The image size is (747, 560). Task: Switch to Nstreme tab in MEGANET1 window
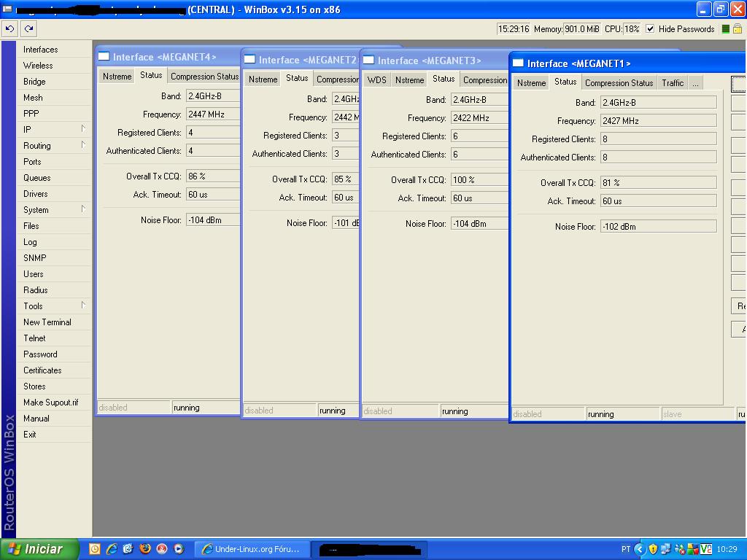(531, 83)
